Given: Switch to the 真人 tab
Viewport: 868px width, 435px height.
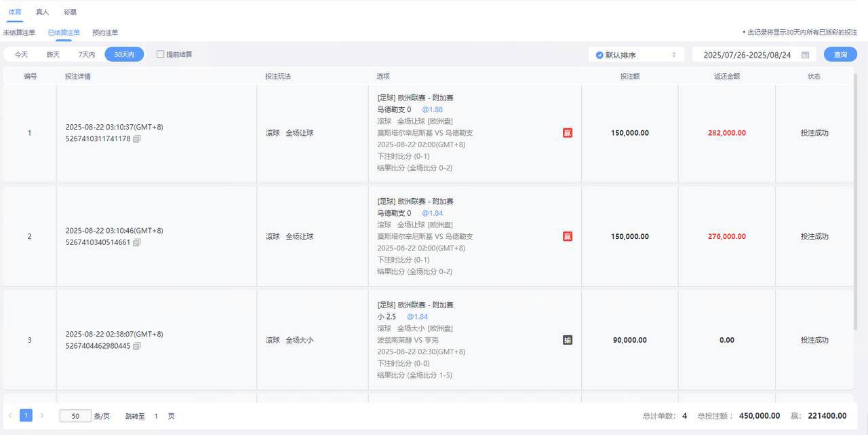Looking at the screenshot, I should click(43, 12).
